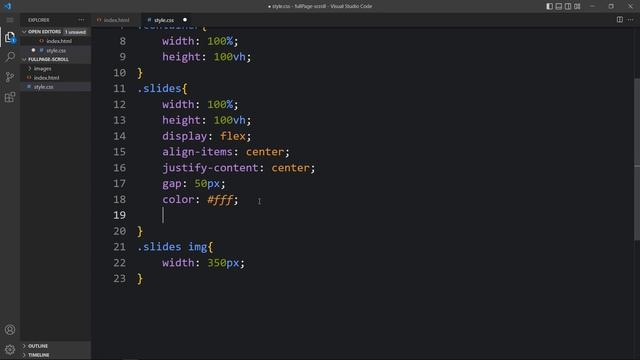The width and height of the screenshot is (640, 360).
Task: Open the customize layout icon
Action: 577,6
